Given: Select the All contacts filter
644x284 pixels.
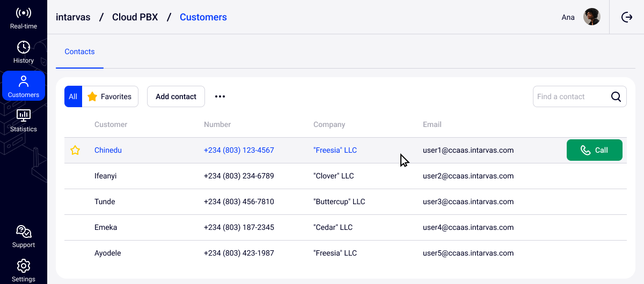Looking at the screenshot, I should point(73,96).
